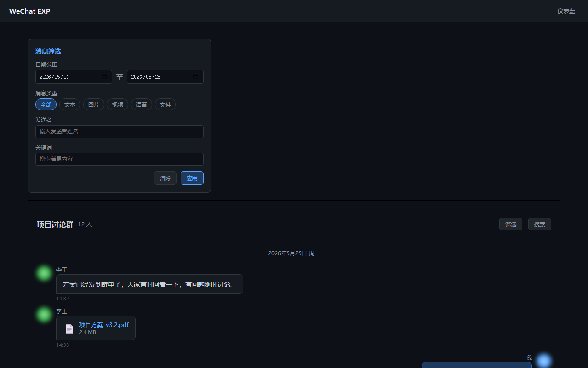Select the 视频 message type chip
Screen dimensions: 588x368
click(x=118, y=104)
